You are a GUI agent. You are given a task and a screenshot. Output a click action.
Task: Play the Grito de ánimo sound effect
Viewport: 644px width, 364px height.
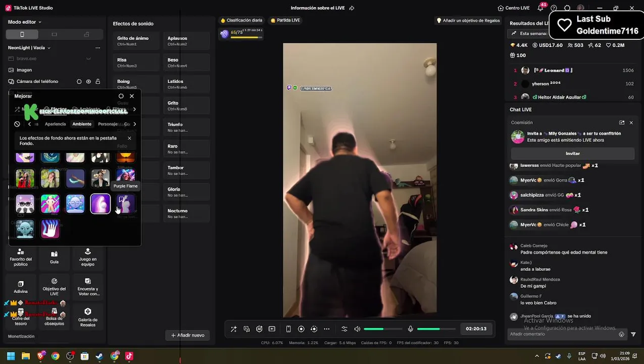(136, 41)
